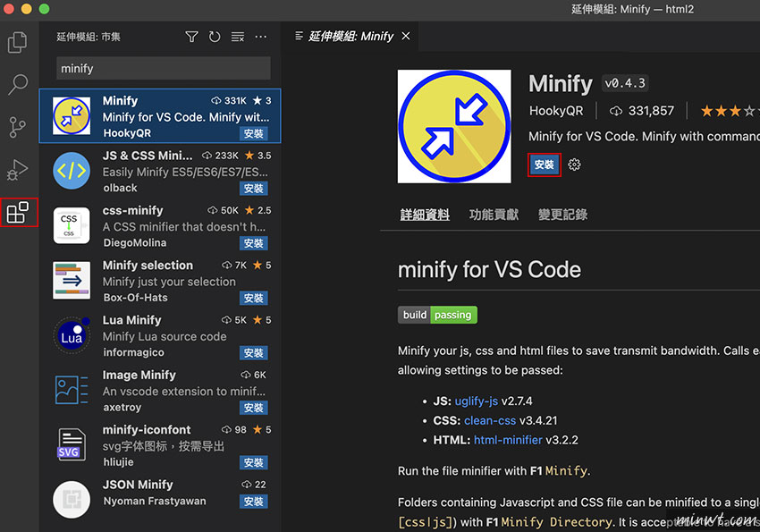Click the minify search input field
The image size is (760, 532).
pyautogui.click(x=164, y=68)
